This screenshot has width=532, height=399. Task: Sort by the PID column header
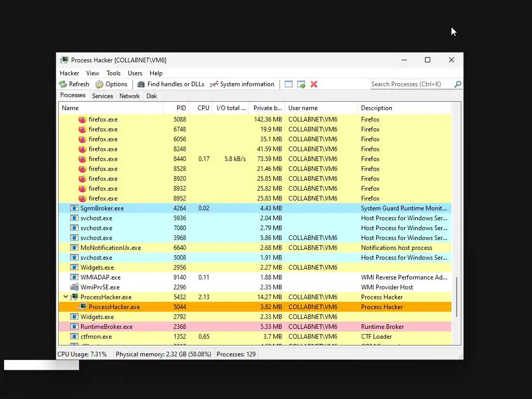click(176, 108)
